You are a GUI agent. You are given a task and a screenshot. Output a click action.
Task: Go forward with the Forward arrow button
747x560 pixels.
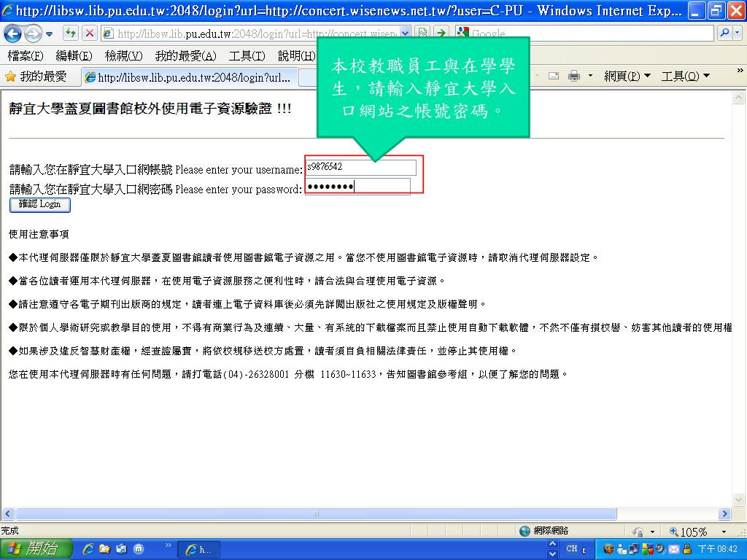coord(32,34)
